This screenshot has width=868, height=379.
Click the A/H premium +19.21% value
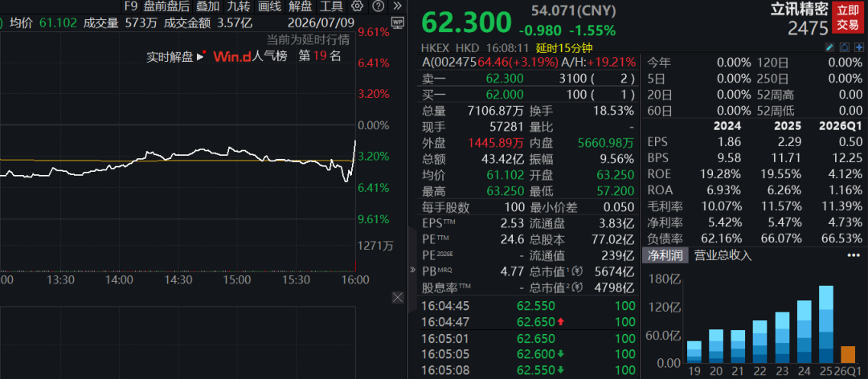point(611,62)
